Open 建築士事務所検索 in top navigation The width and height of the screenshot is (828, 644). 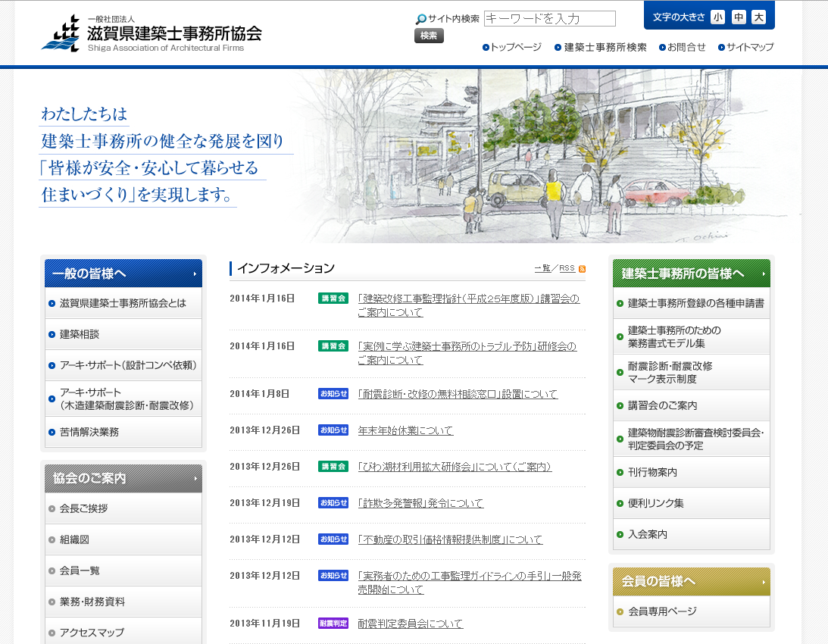coord(601,47)
